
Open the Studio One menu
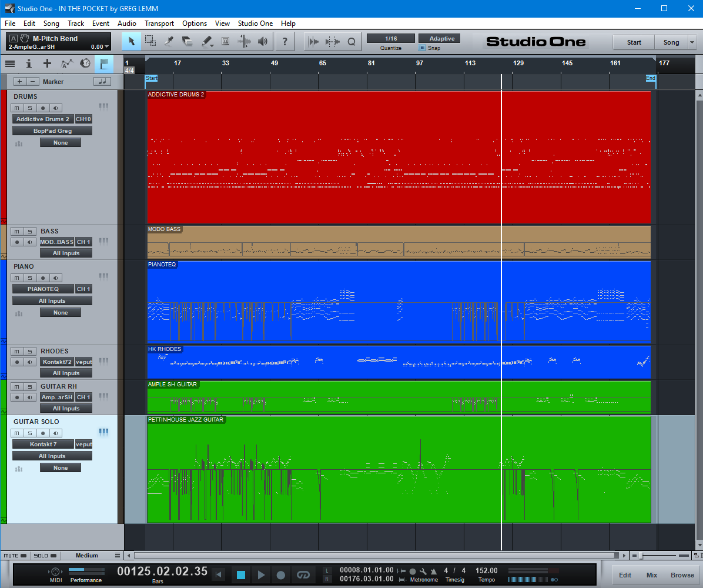[255, 24]
